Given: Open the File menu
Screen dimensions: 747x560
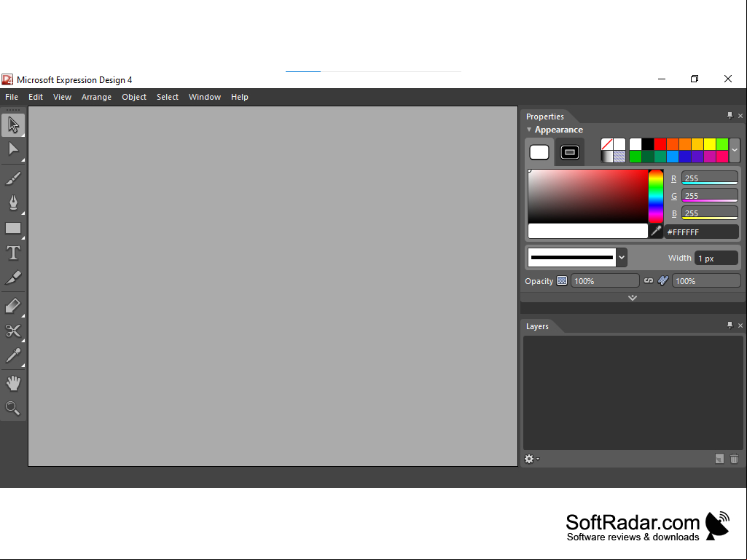Looking at the screenshot, I should point(12,97).
